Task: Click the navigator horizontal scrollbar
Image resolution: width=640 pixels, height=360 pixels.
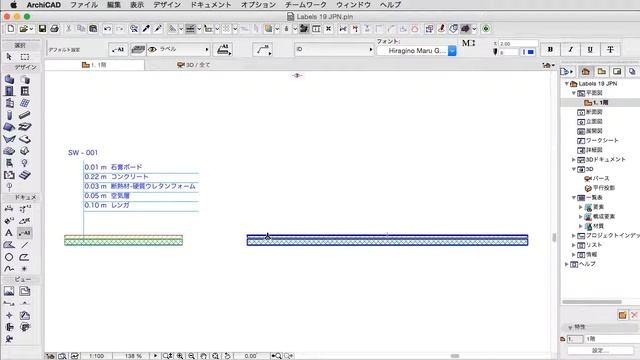Action: pyautogui.click(x=592, y=302)
